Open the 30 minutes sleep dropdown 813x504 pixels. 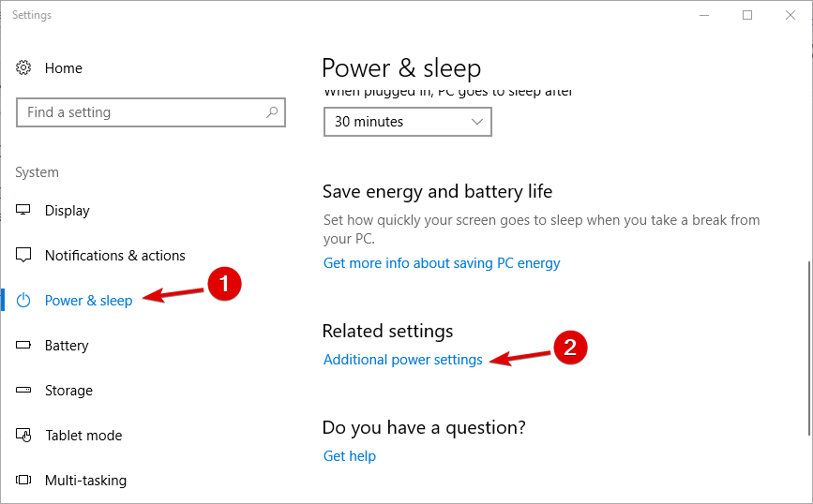pos(407,122)
